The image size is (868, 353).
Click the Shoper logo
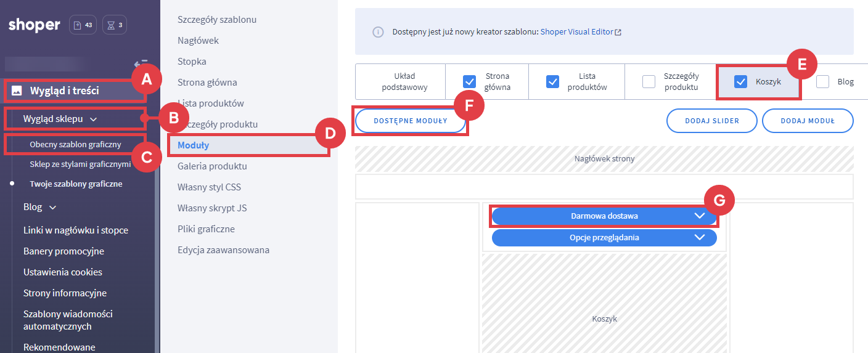pos(35,25)
